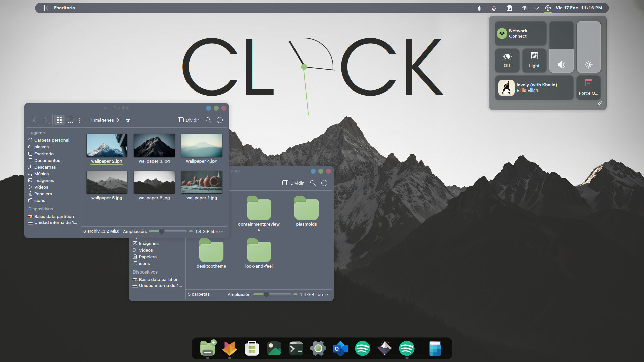Viewport: 644px width, 362px height.
Task: Adjust zoom slider in front Dolphin statusbar
Action: 167,231
